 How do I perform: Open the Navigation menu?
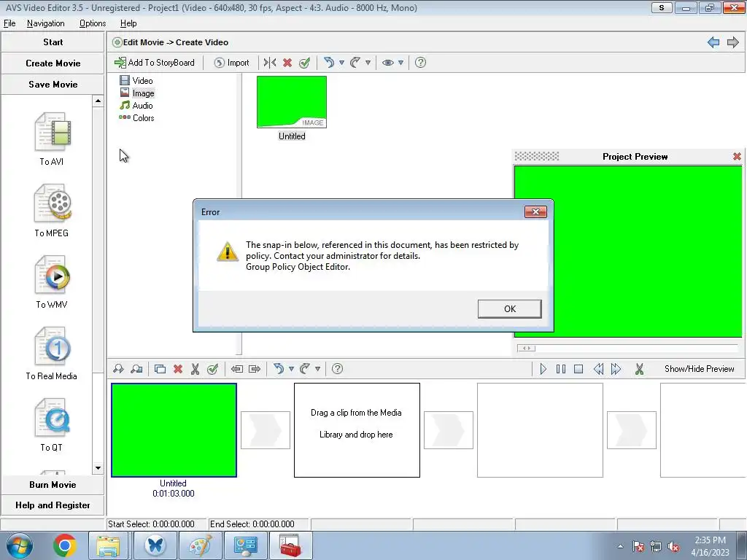(46, 23)
